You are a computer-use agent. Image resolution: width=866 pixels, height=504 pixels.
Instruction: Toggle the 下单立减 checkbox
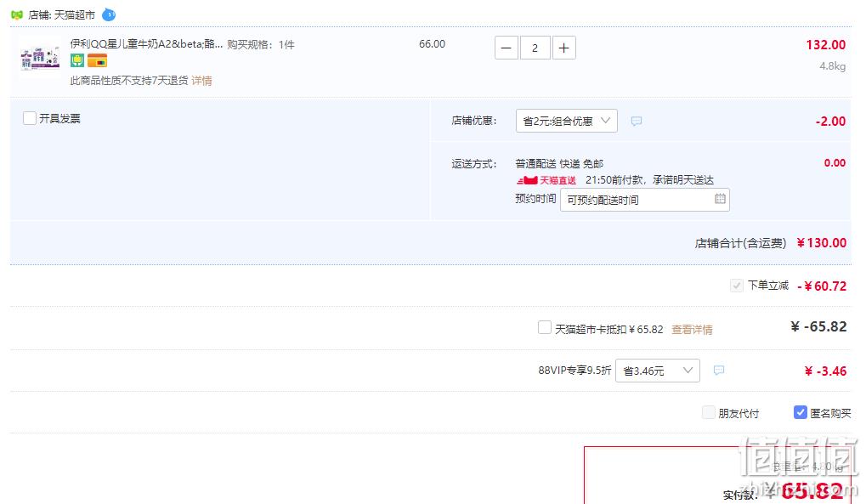click(x=736, y=286)
